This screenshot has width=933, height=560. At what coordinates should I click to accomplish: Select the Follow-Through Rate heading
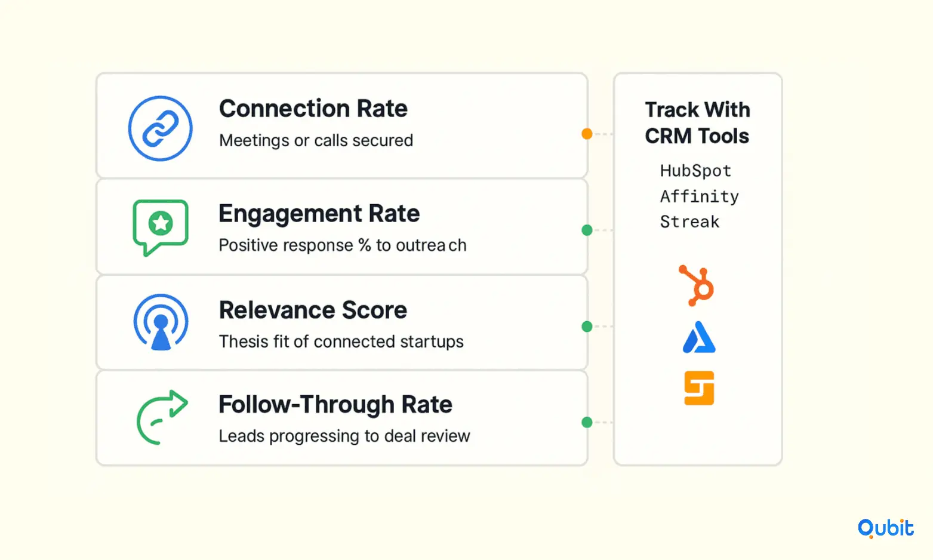(335, 405)
